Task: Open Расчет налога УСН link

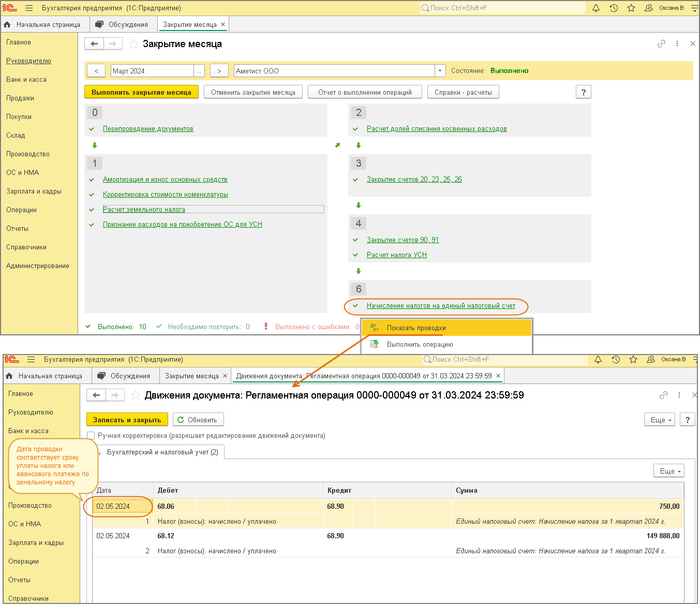Action: pyautogui.click(x=397, y=255)
